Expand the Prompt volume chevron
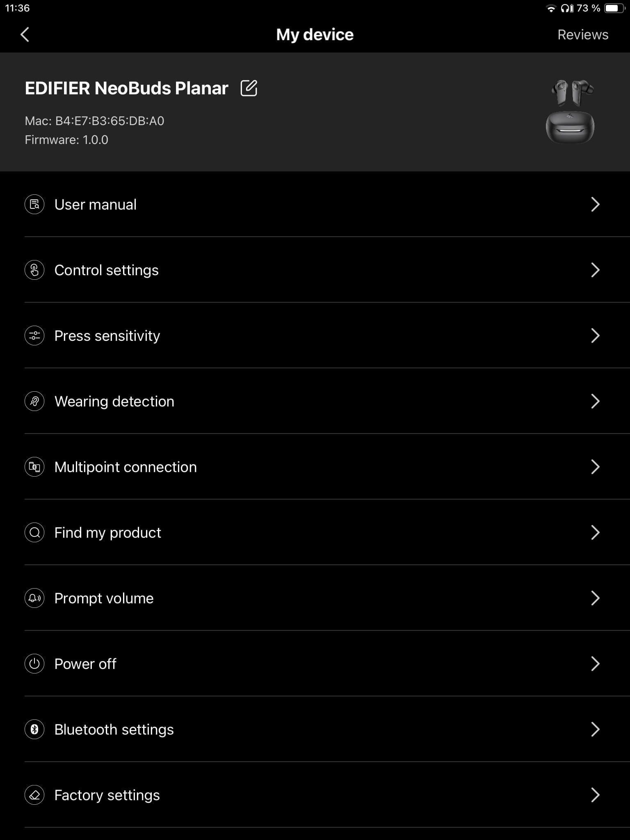Screen dimensions: 630x840 click(x=595, y=598)
